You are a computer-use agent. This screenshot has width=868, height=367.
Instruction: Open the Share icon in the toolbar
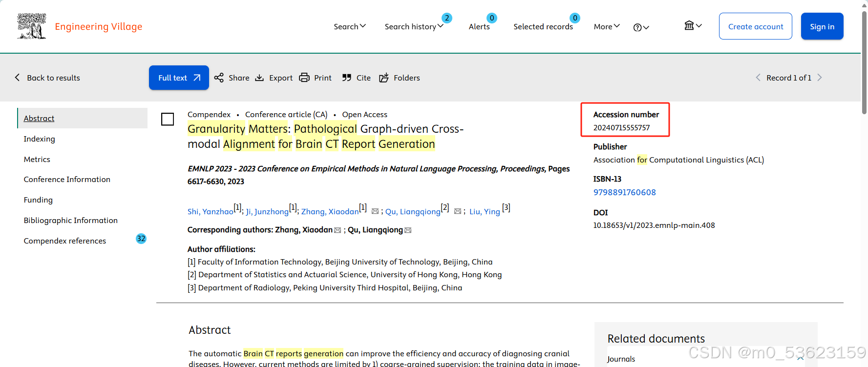coord(219,78)
